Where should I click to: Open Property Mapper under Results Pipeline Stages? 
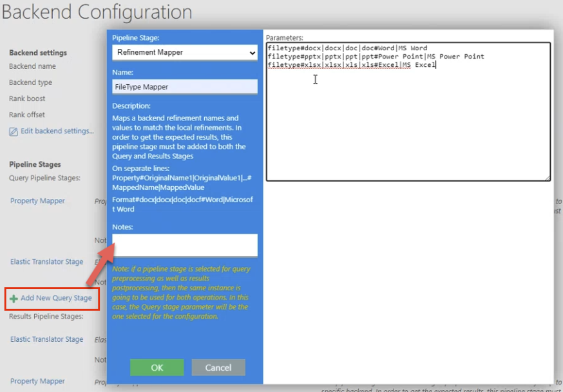coord(37,381)
